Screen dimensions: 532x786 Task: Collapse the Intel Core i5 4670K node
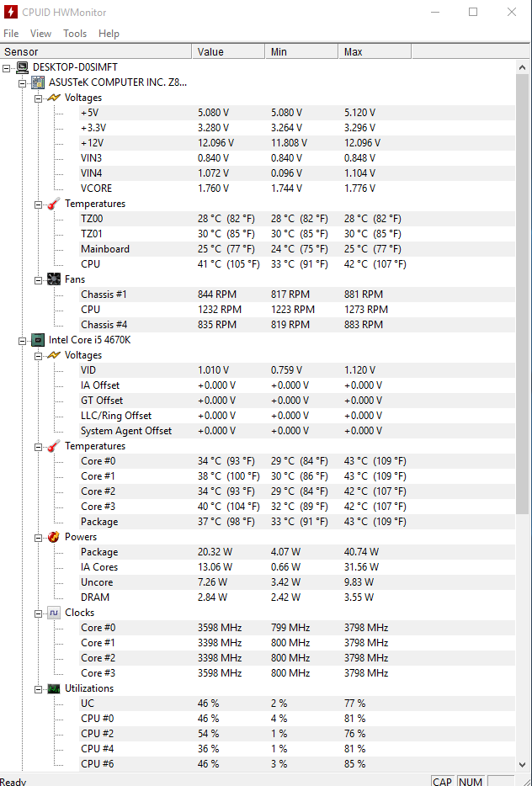tap(23, 340)
